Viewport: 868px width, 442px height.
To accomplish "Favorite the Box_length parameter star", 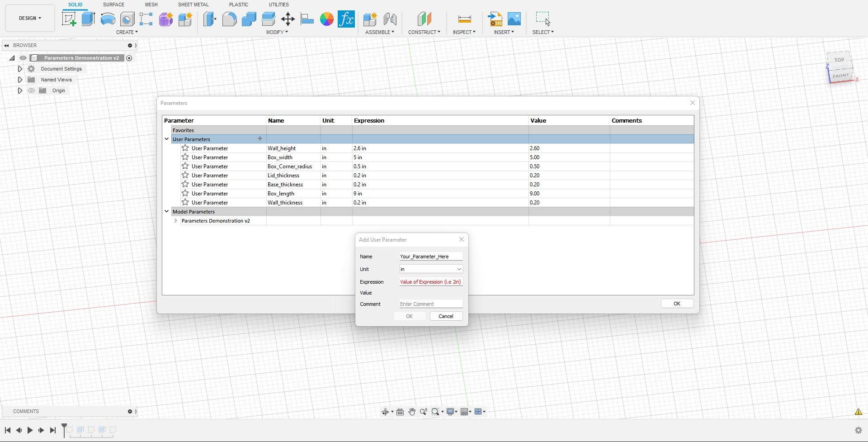I will click(184, 193).
